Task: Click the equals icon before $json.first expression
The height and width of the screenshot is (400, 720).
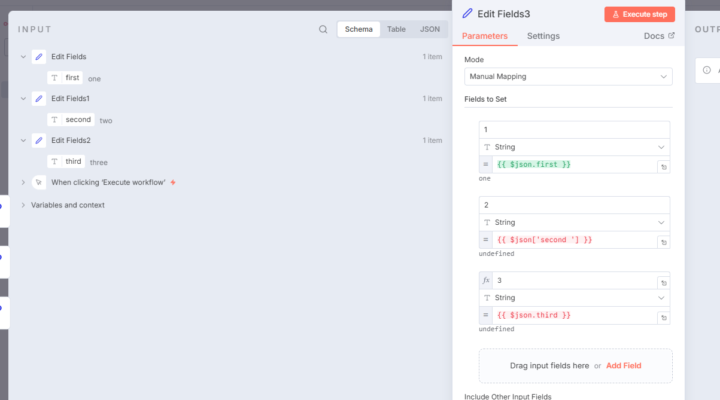Action: (486, 164)
